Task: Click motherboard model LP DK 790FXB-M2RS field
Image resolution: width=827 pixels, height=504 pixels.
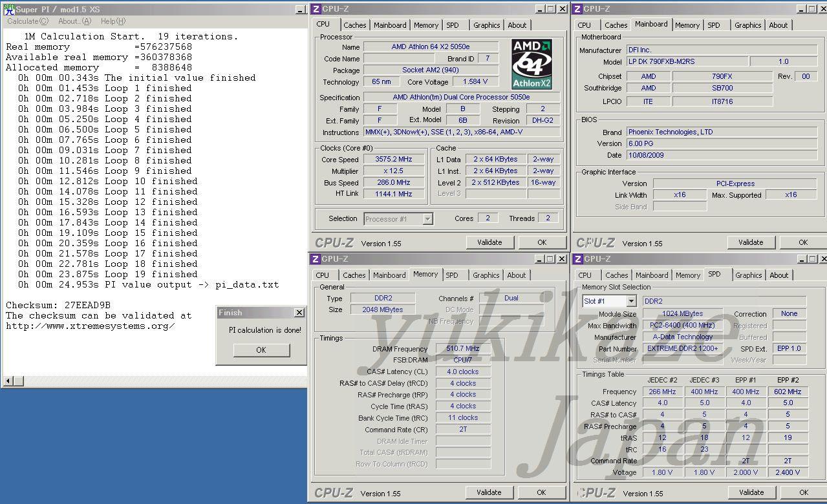Action: pos(687,62)
